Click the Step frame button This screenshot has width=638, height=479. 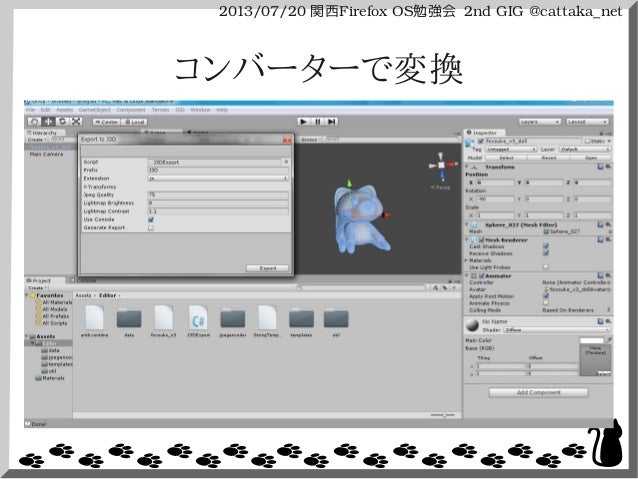(x=332, y=121)
